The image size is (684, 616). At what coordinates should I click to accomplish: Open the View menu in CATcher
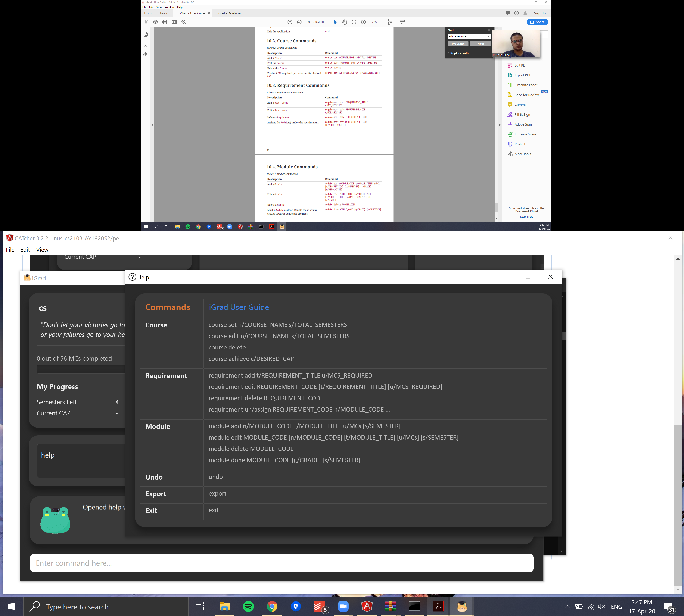point(42,250)
